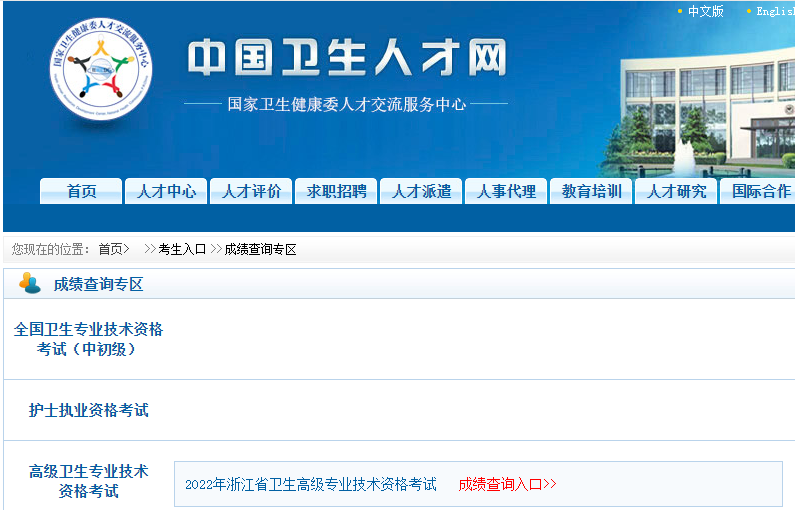Click 成绩查询专区 in the breadcrumb

tap(260, 249)
